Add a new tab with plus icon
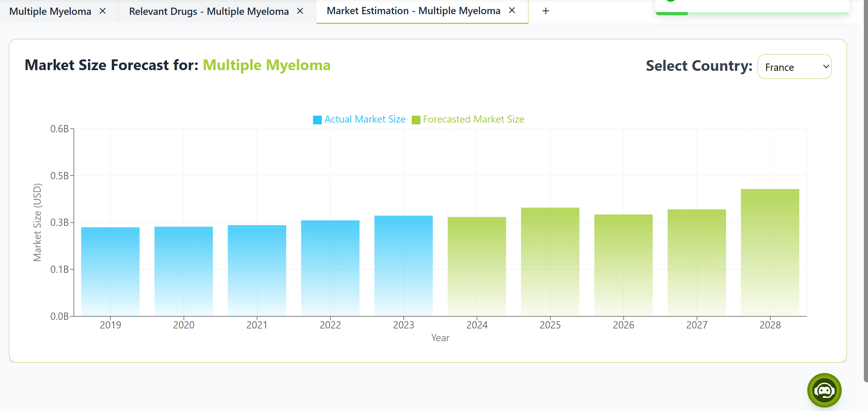 point(545,11)
